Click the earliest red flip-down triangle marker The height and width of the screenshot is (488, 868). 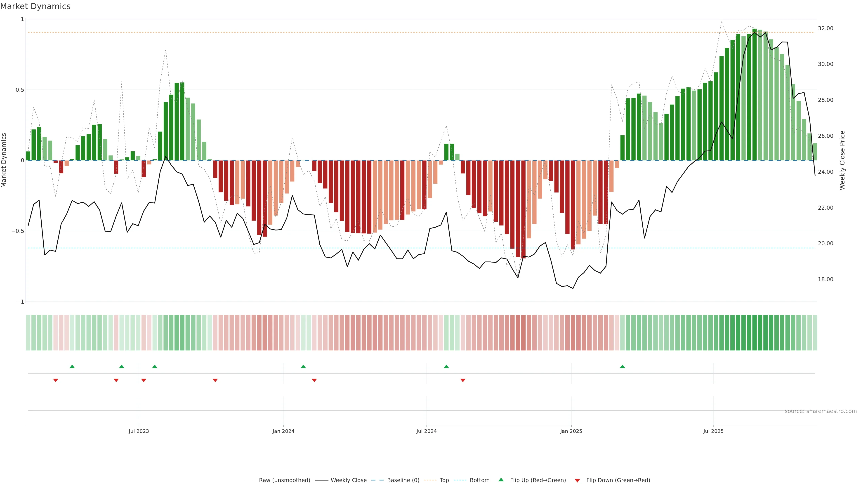56,380
